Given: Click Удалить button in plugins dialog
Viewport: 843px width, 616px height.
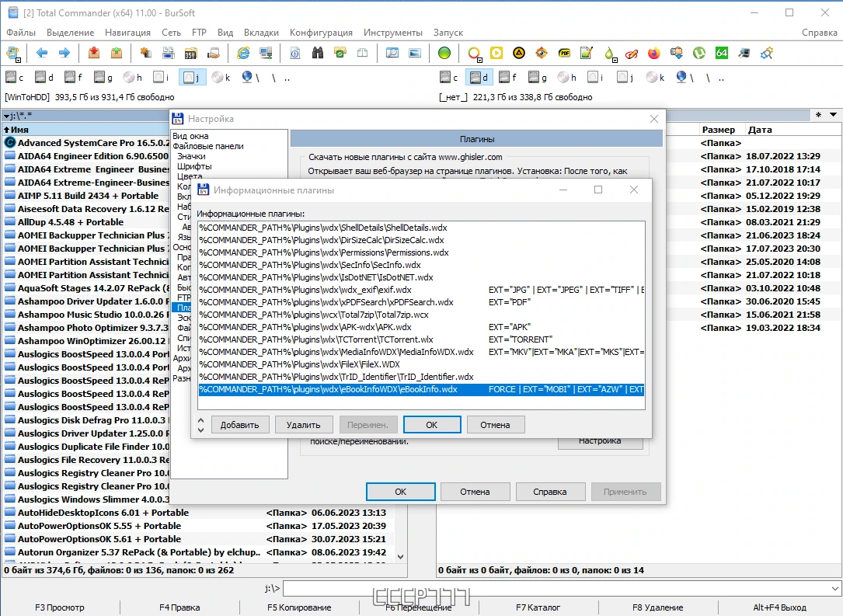Looking at the screenshot, I should [x=304, y=425].
